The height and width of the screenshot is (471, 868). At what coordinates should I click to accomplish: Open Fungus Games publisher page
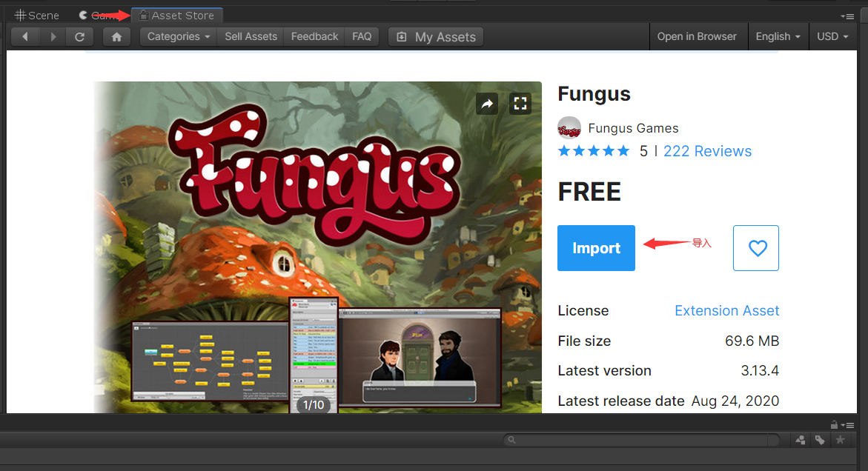click(633, 128)
